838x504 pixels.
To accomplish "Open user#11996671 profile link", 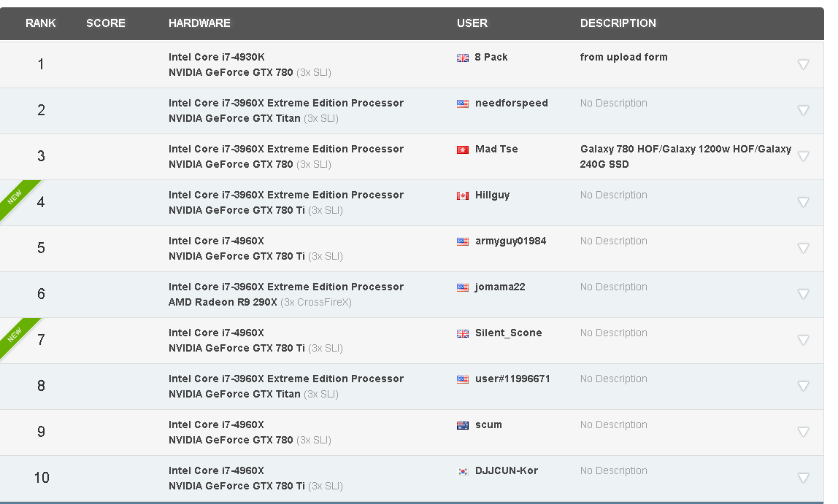I will (512, 379).
